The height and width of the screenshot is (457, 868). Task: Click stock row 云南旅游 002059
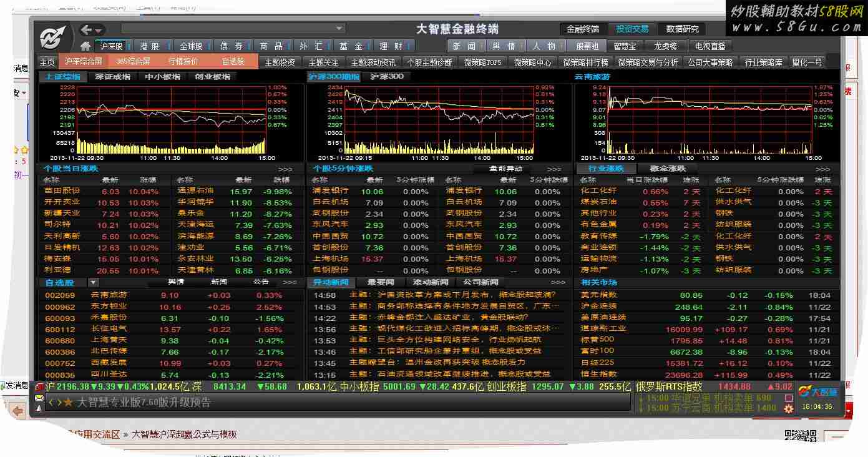[172, 295]
